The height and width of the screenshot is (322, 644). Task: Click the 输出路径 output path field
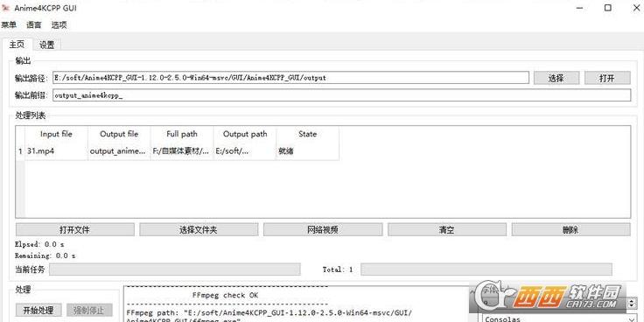tap(290, 78)
